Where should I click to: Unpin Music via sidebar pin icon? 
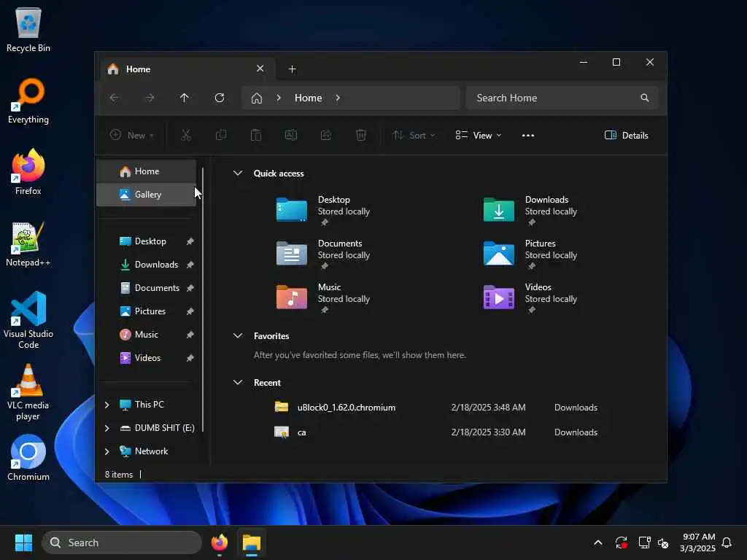190,335
